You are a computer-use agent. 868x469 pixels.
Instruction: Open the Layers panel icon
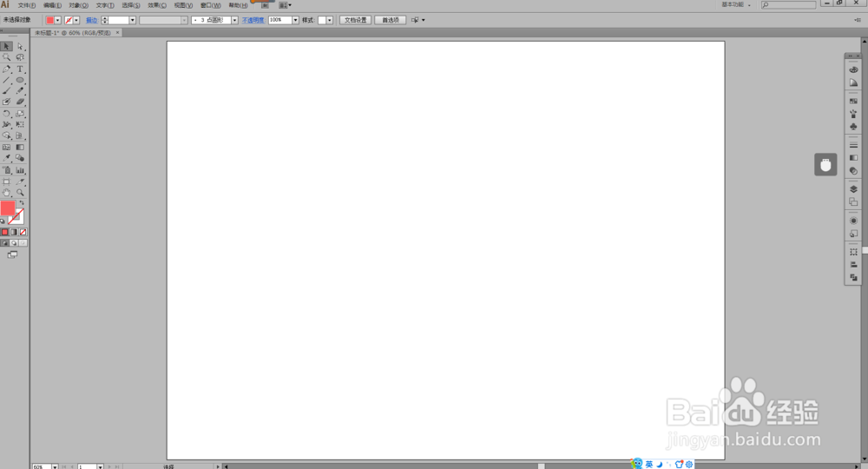tap(853, 188)
